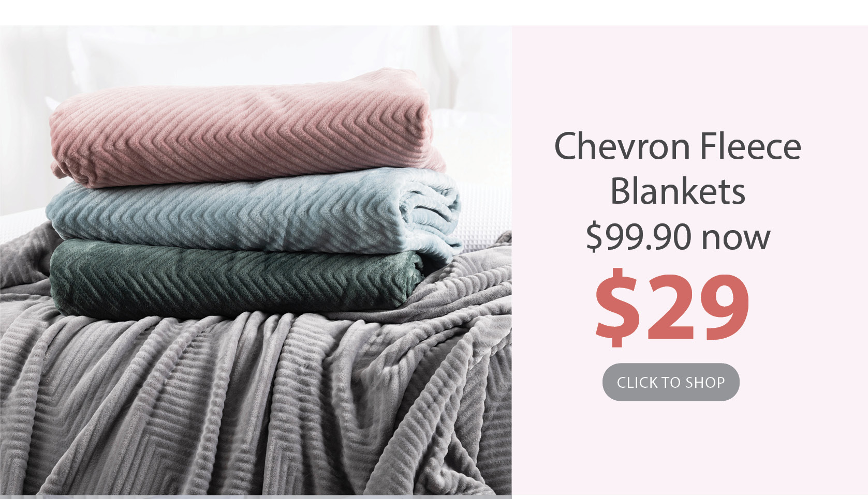Click the word now after the old price
The width and height of the screenshot is (868, 499).
point(735,238)
